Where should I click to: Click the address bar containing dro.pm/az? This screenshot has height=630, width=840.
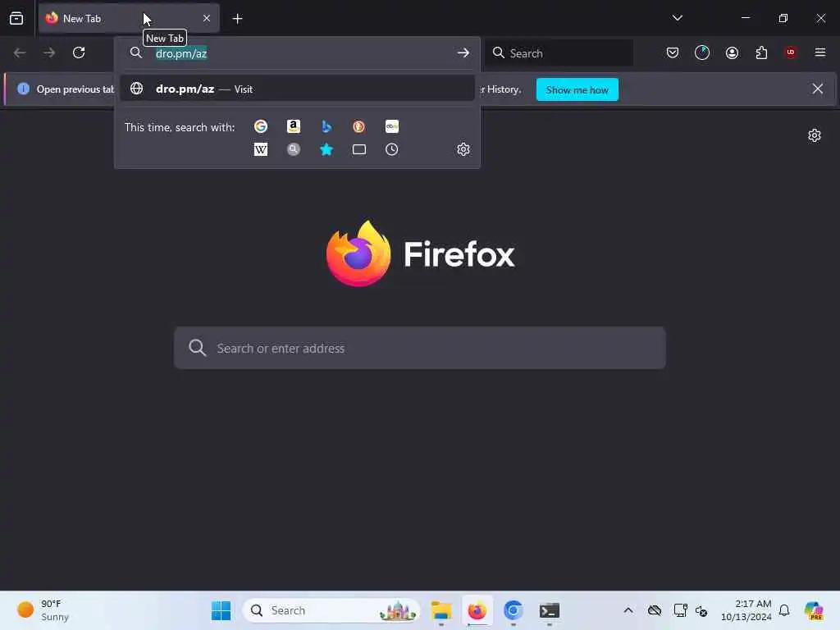pos(297,53)
